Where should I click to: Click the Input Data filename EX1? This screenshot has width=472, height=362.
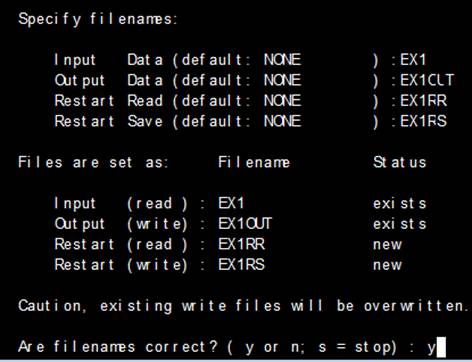click(413, 60)
